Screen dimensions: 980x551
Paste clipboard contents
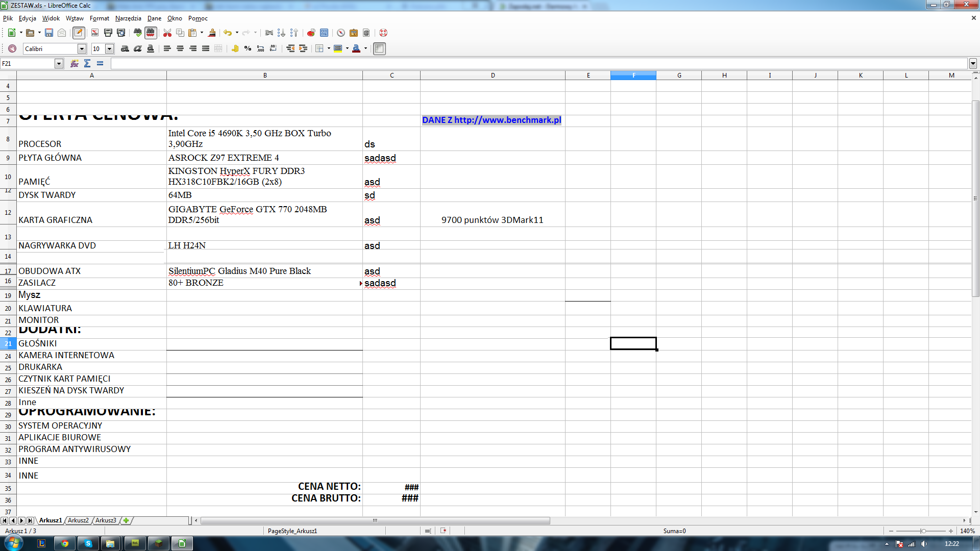click(192, 33)
